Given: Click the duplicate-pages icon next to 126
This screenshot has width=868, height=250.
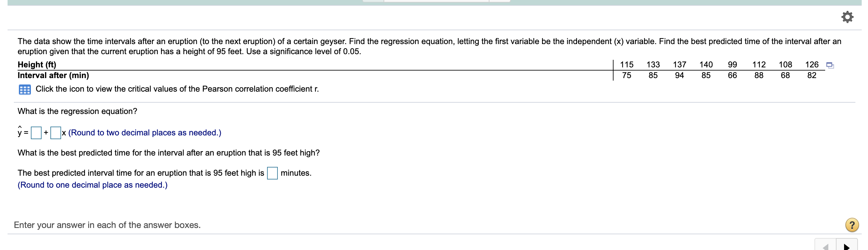Looking at the screenshot, I should [x=830, y=66].
